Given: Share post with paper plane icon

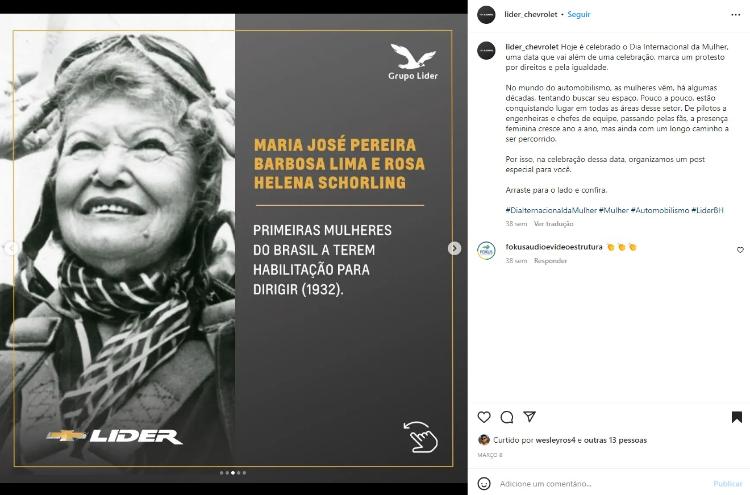Looking at the screenshot, I should [529, 417].
